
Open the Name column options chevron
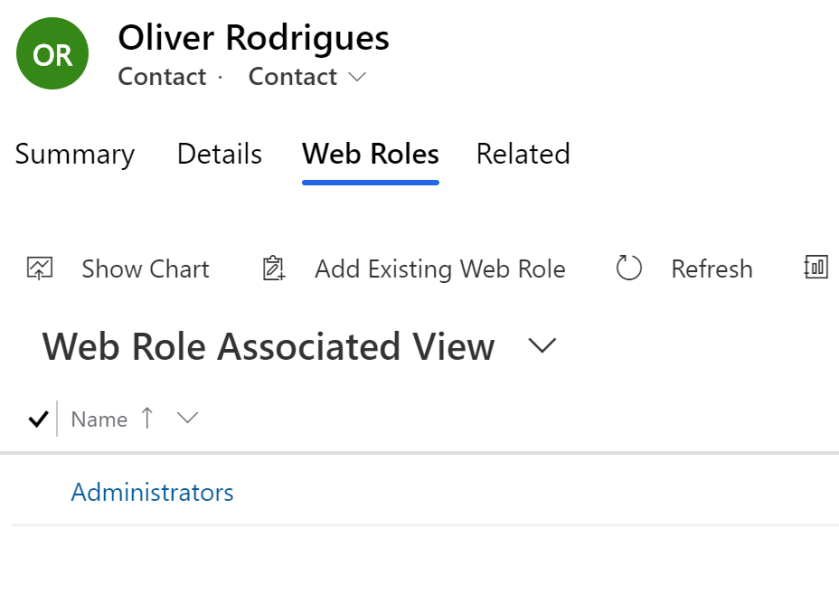point(188,418)
